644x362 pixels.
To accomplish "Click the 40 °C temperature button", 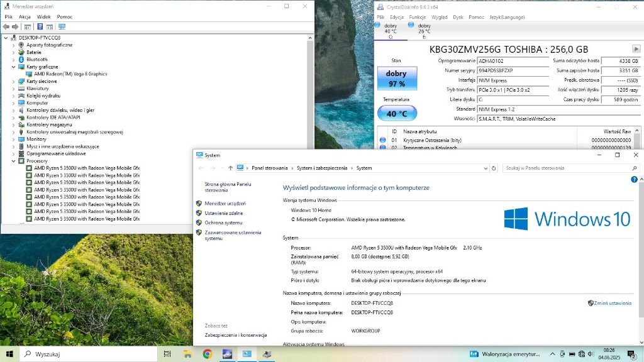I will (397, 114).
